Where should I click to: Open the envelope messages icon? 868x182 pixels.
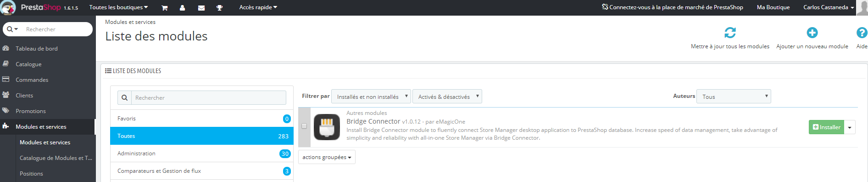pos(201,8)
